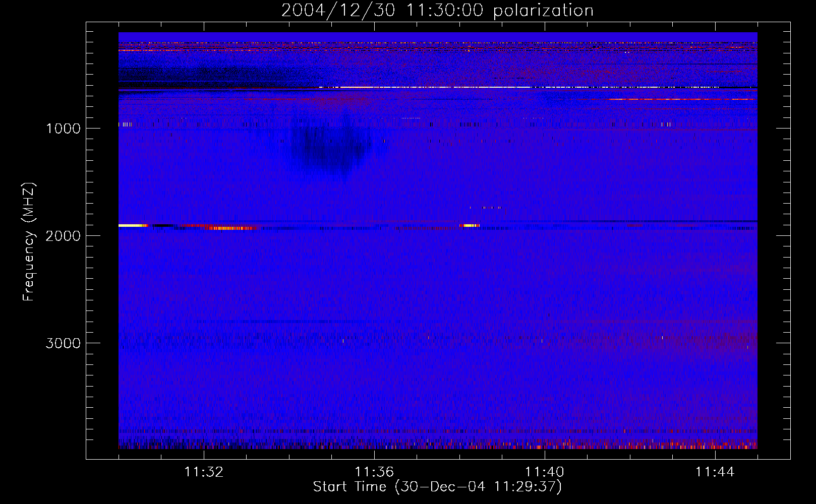This screenshot has width=816, height=504.
Task: Click the 11:36 time tick label
Action: tap(374, 472)
